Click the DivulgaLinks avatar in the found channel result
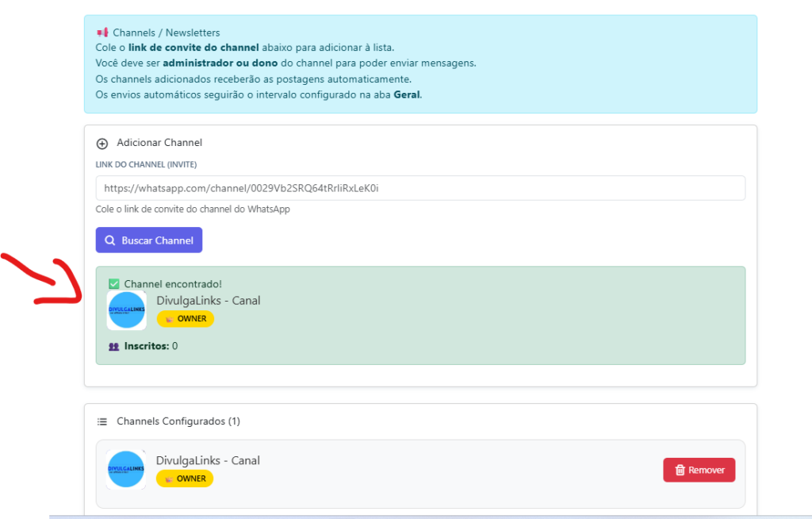Screen dimensions: 812x519 pyautogui.click(x=127, y=310)
